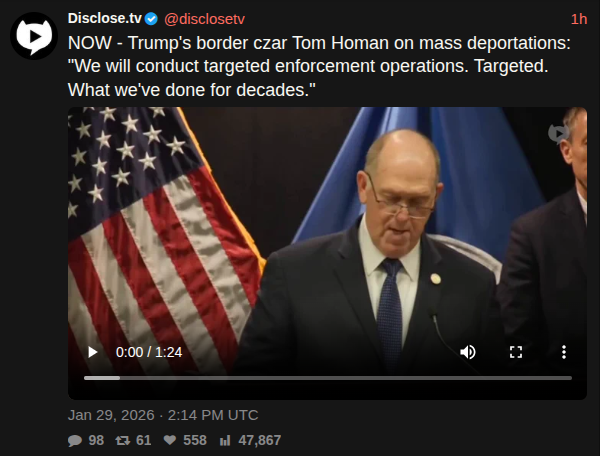Click the post text about Tom Homan
600x456 pixels.
[x=319, y=66]
